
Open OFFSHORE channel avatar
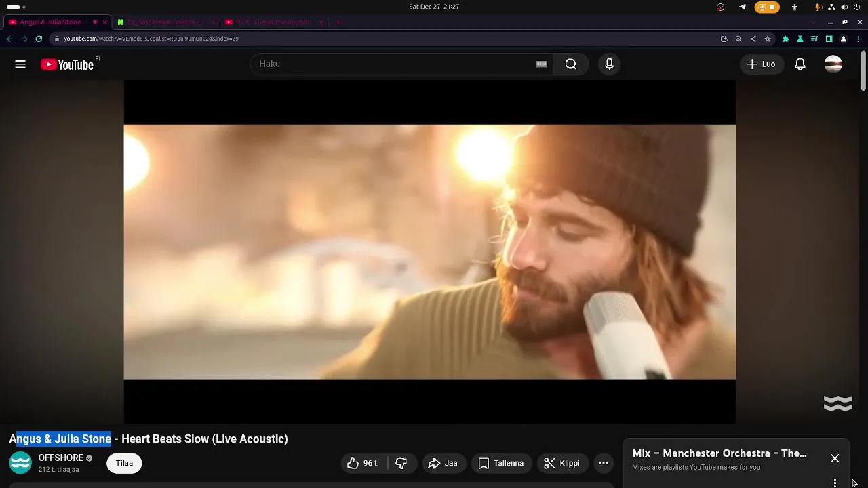click(x=20, y=463)
